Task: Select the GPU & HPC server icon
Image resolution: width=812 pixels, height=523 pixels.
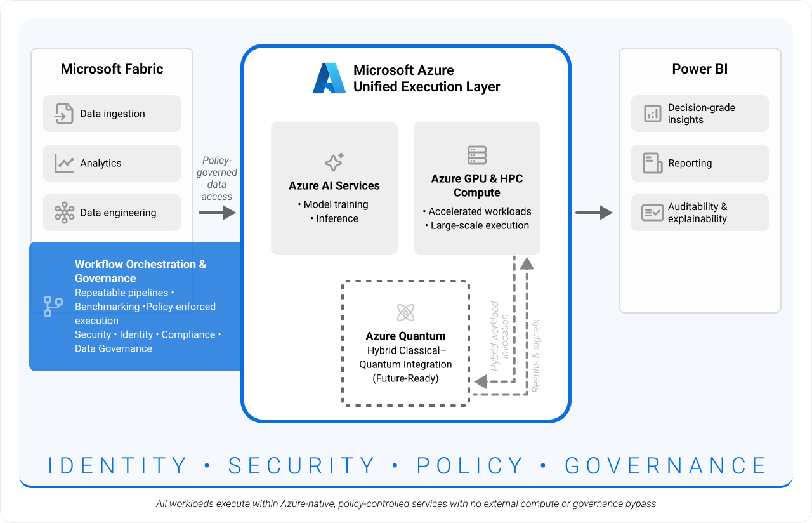Action: coord(476,156)
